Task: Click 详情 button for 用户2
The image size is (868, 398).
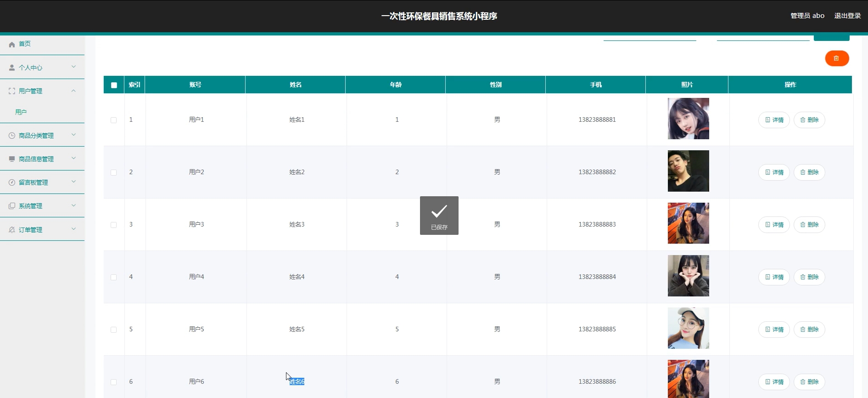Action: point(774,172)
